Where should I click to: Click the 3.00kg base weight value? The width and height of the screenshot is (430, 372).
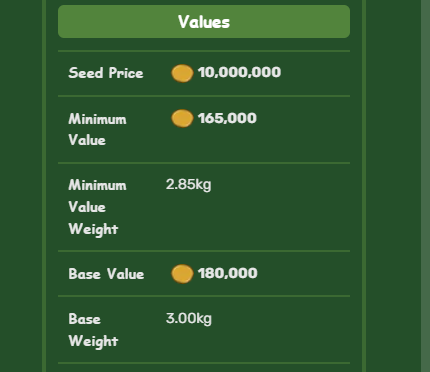189,319
